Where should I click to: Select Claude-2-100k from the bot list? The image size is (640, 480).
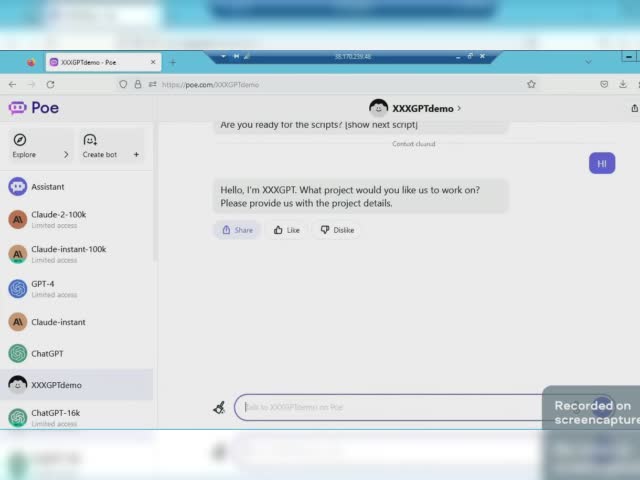click(77, 220)
